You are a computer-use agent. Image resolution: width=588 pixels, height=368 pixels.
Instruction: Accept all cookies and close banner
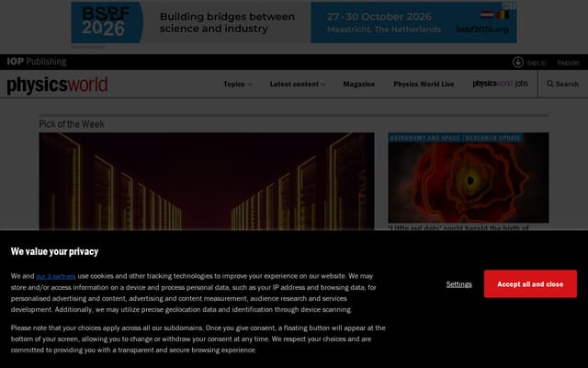point(530,284)
